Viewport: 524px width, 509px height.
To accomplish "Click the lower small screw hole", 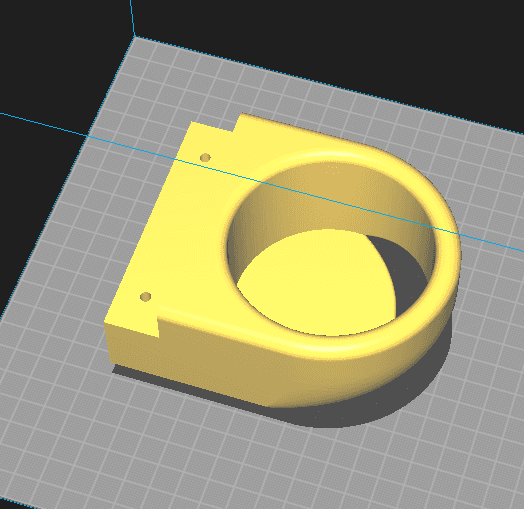I will point(145,297).
